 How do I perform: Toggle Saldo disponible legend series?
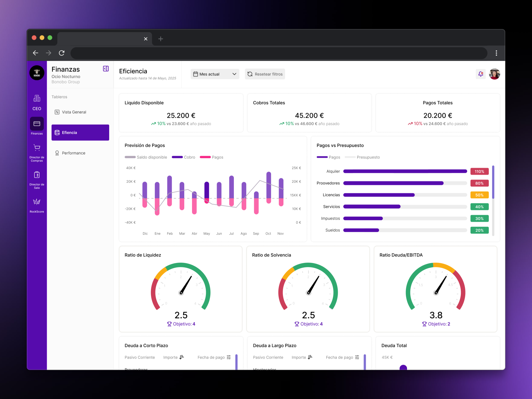click(x=146, y=157)
